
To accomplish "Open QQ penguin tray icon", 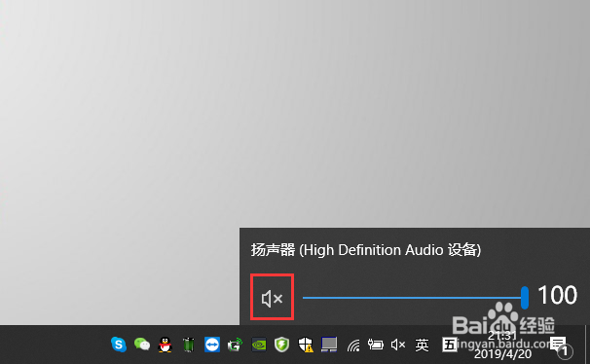I will click(165, 345).
